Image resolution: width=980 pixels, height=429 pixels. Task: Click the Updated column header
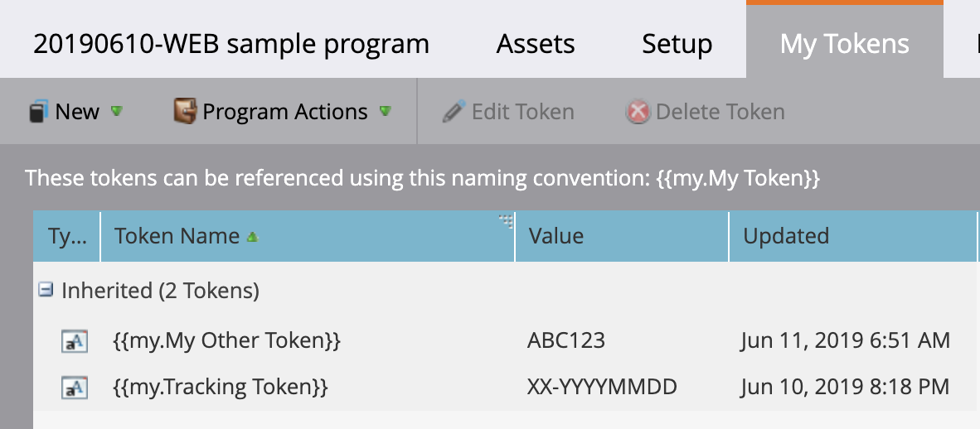[786, 236]
